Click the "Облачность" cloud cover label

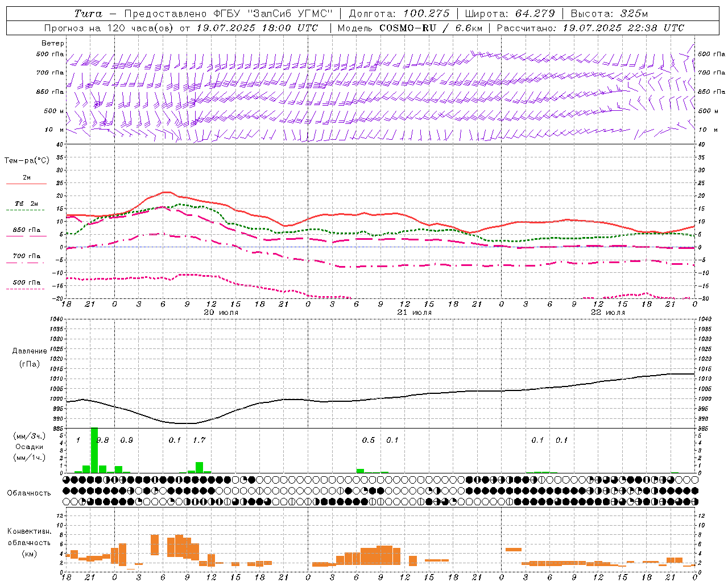(29, 493)
